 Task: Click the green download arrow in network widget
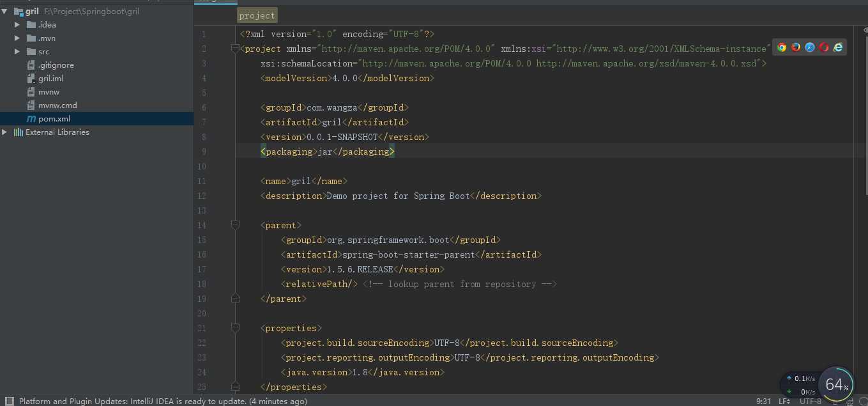click(789, 391)
